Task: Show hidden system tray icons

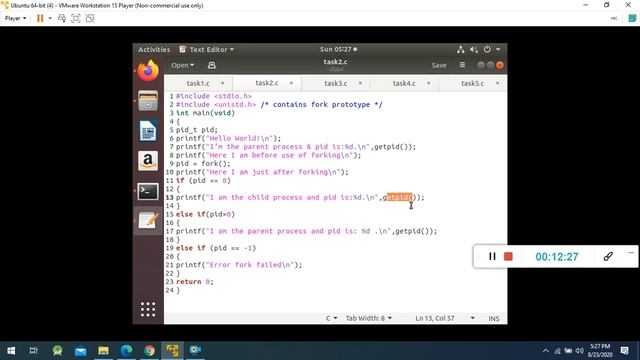Action: (x=546, y=351)
